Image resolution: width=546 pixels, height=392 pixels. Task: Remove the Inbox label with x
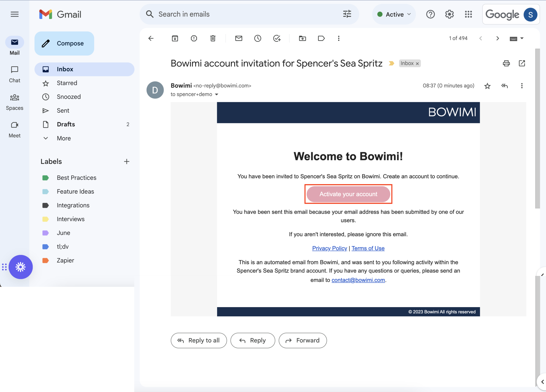pyautogui.click(x=418, y=64)
